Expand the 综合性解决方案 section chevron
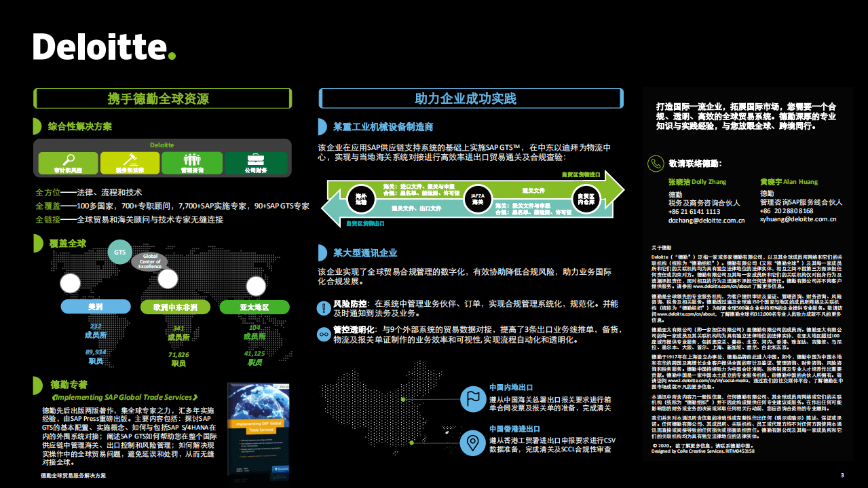Image resolution: width=868 pixels, height=488 pixels. pos(36,124)
